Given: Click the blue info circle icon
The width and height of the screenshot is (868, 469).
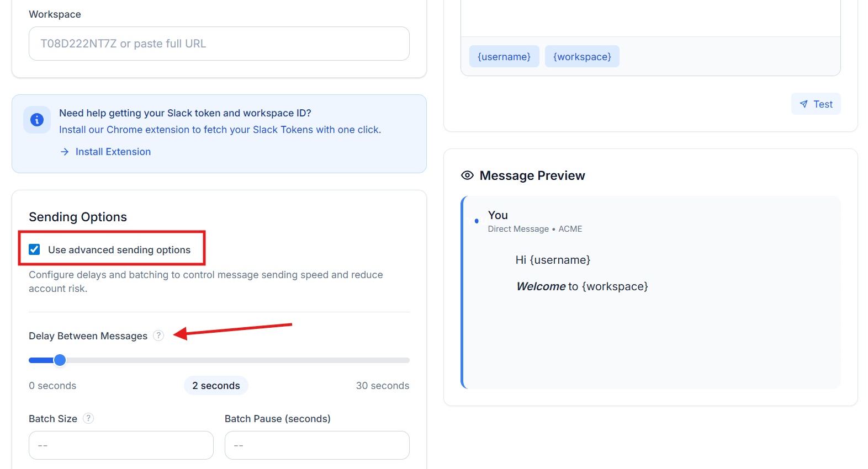Looking at the screenshot, I should [x=37, y=120].
